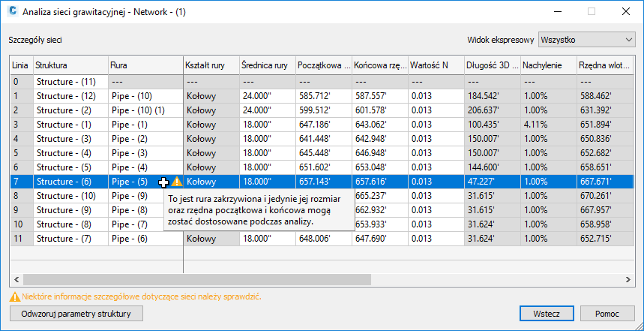Click the Pipe - (9) cell
The image size is (644, 331).
click(x=136, y=196)
